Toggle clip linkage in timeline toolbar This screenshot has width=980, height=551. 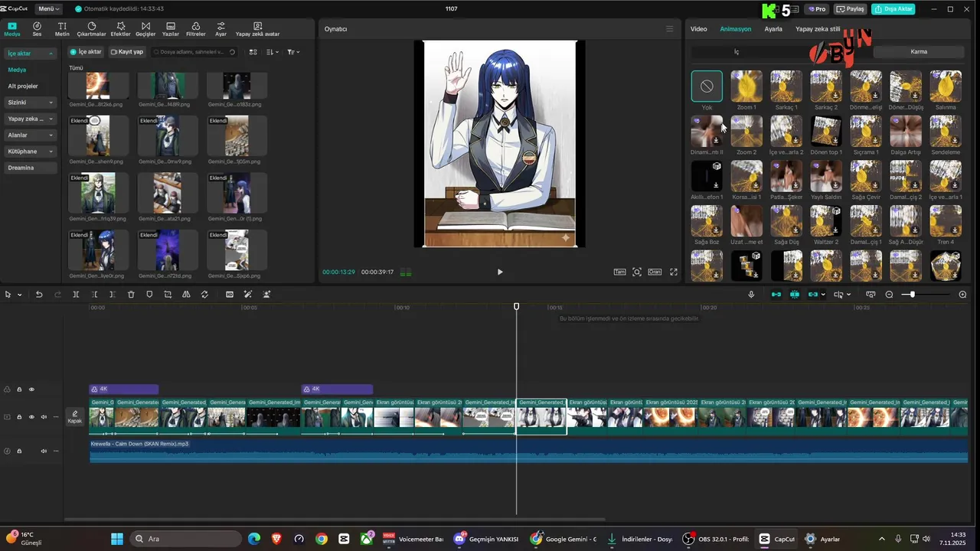pyautogui.click(x=813, y=295)
